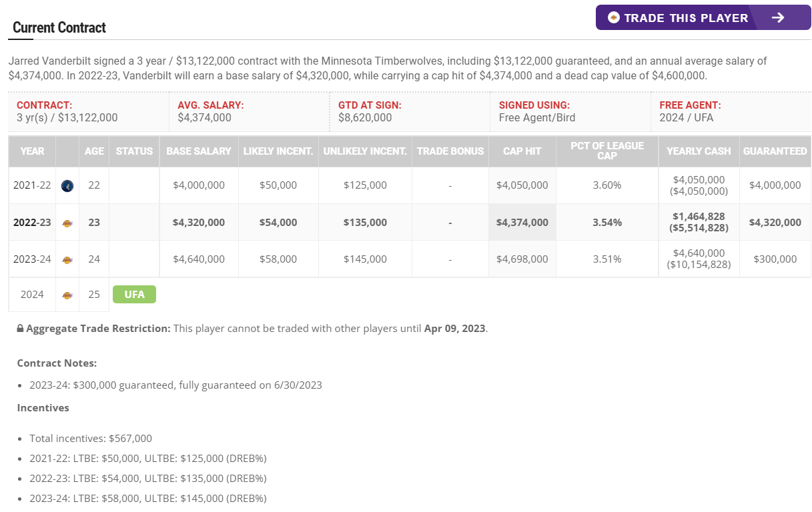812x512 pixels.
Task: Click the Lakers icon on the trade button
Action: [x=613, y=18]
